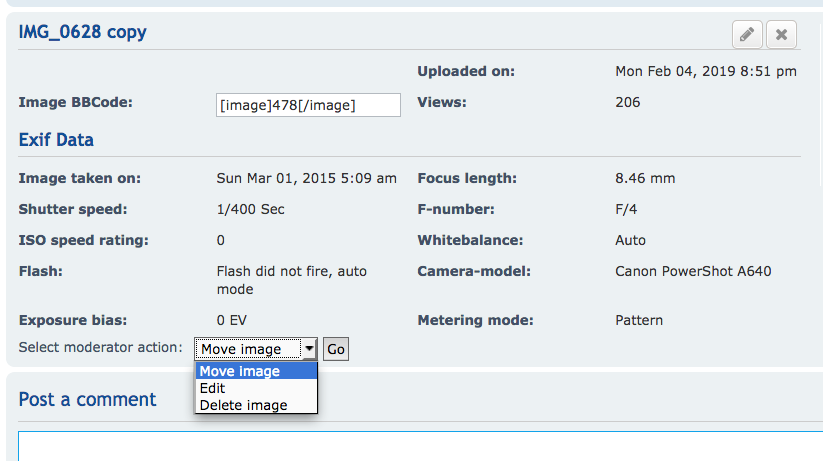
Task: Click the 'Canon PowerShot A640' camera model value
Action: (x=693, y=271)
